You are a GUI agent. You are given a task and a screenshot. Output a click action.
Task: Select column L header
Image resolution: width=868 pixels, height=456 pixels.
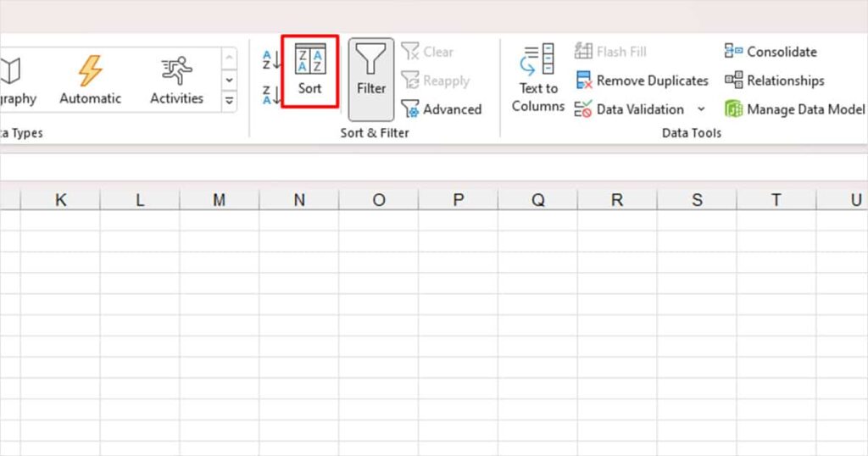(140, 200)
